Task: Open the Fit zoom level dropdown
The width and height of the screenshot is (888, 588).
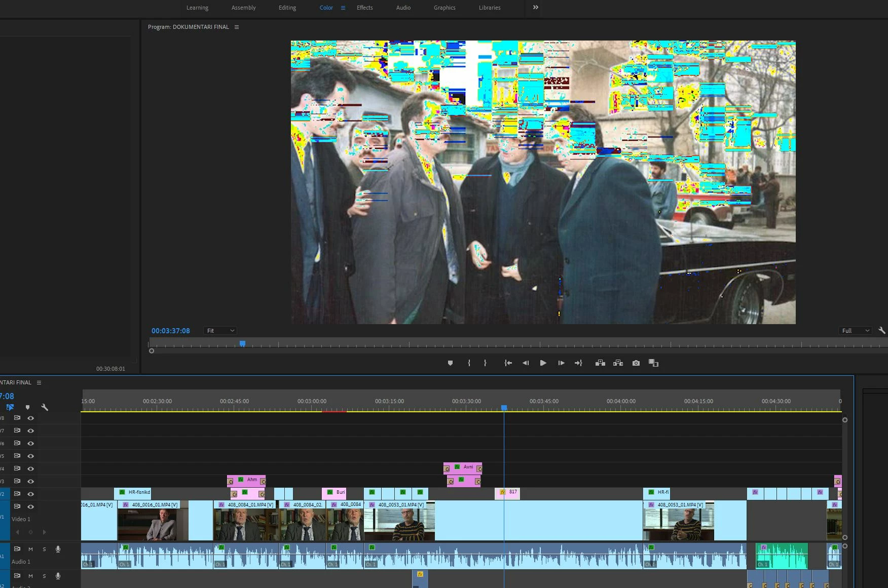Action: 220,331
